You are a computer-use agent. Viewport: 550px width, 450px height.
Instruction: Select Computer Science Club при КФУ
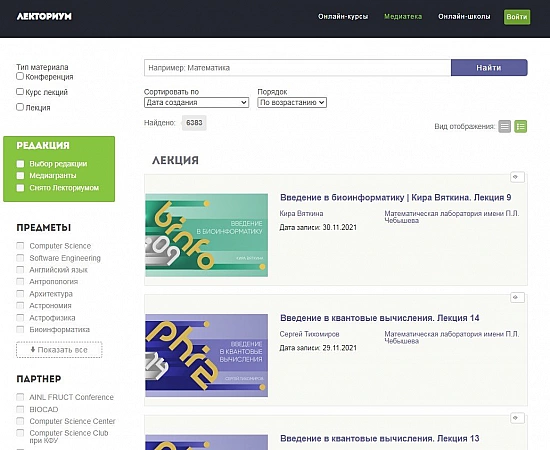[20, 433]
